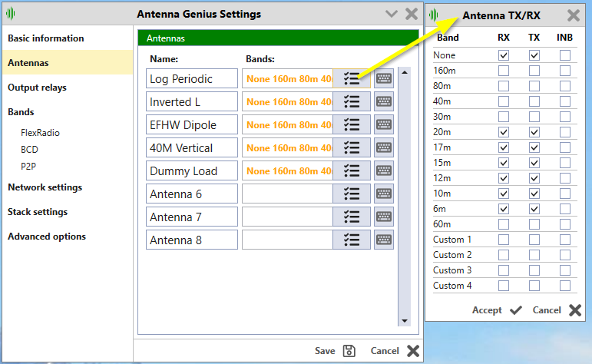Click keyboard icon for Log Periodic row
The image size is (592, 364).
point(384,78)
